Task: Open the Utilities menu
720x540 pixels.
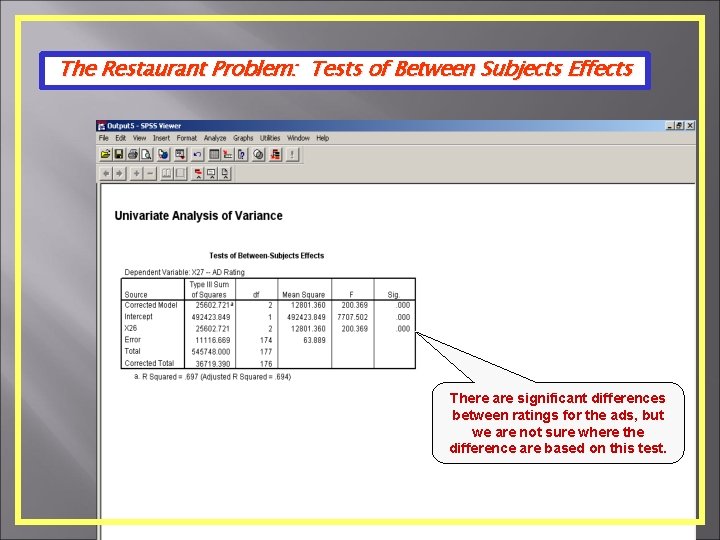Action: [x=270, y=138]
